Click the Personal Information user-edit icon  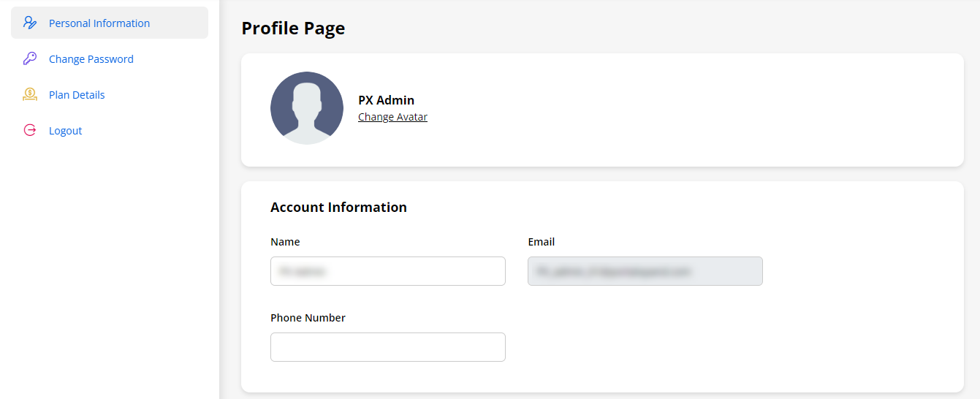pos(29,23)
